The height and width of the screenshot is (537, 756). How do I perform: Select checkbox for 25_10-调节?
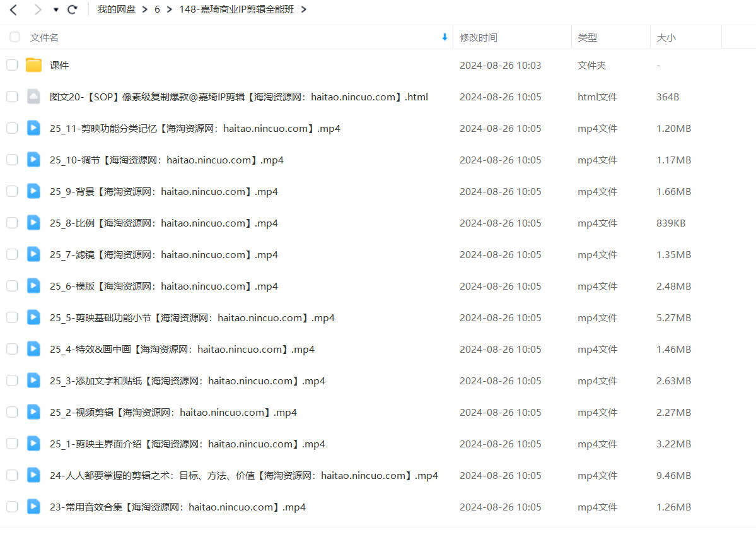(12, 160)
